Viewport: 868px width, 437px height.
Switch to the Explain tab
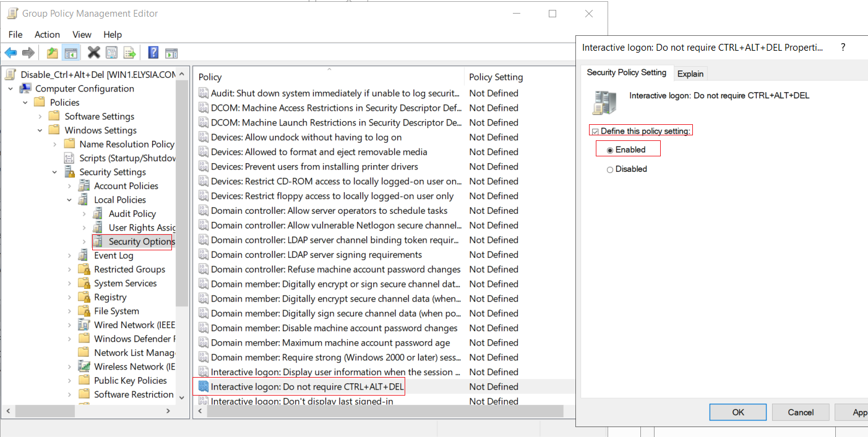pyautogui.click(x=690, y=74)
